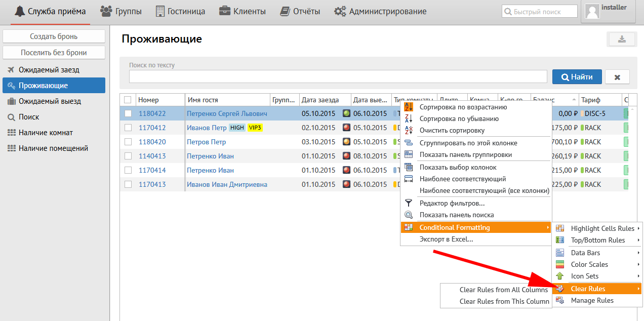The image size is (644, 321).
Task: Click into the Поиск по тексту field
Action: (338, 76)
